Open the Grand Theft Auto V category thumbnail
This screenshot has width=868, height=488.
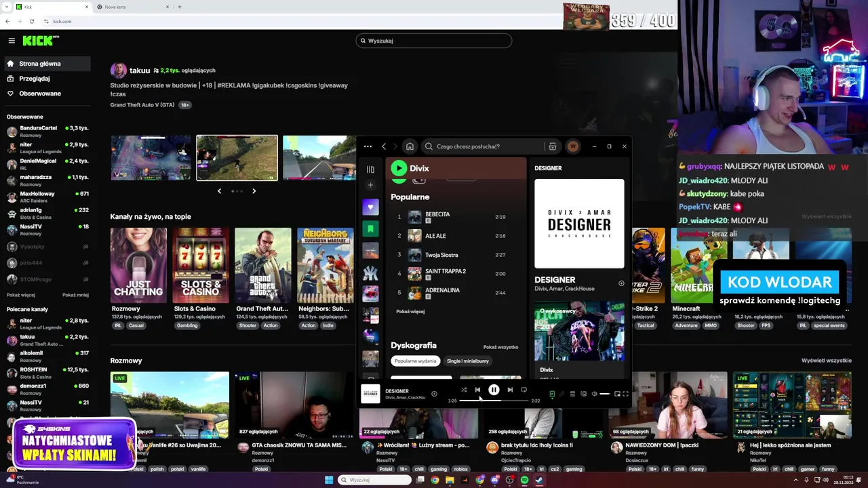263,265
